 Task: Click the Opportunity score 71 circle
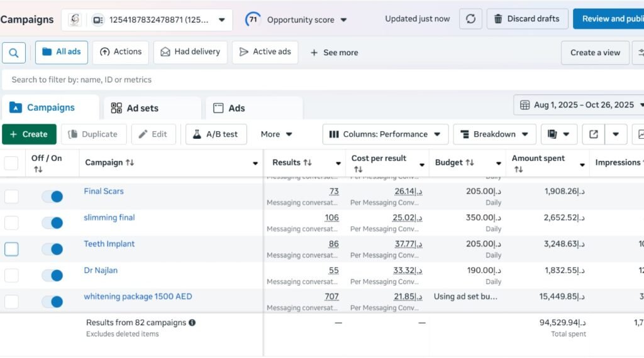pyautogui.click(x=253, y=19)
